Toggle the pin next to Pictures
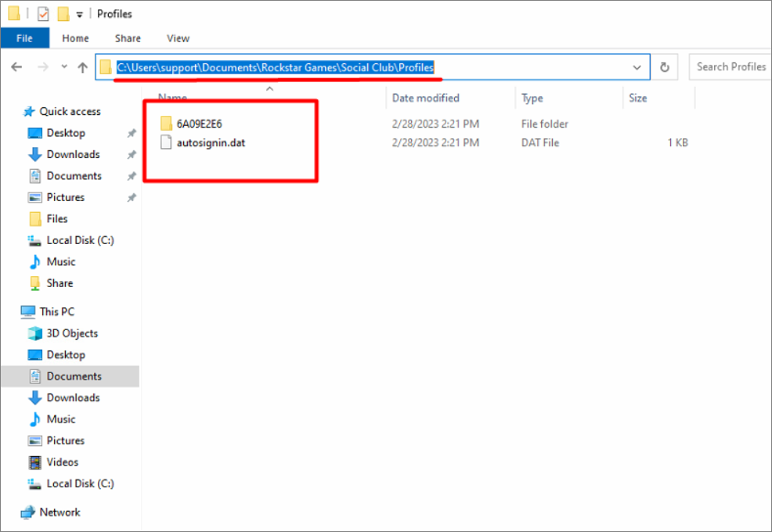772x532 pixels. pyautogui.click(x=132, y=198)
